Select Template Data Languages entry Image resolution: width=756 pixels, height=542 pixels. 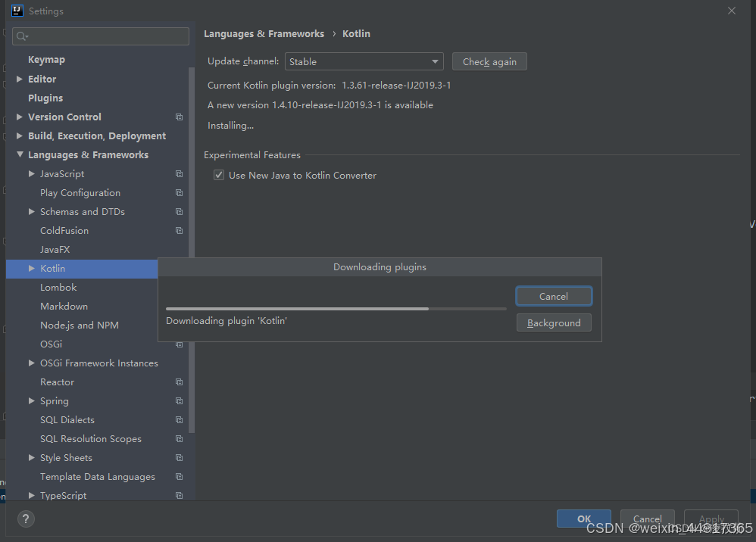pos(98,477)
